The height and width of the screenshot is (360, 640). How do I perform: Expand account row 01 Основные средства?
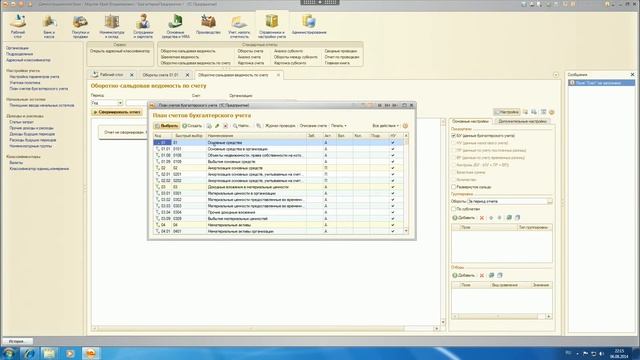tap(158, 143)
